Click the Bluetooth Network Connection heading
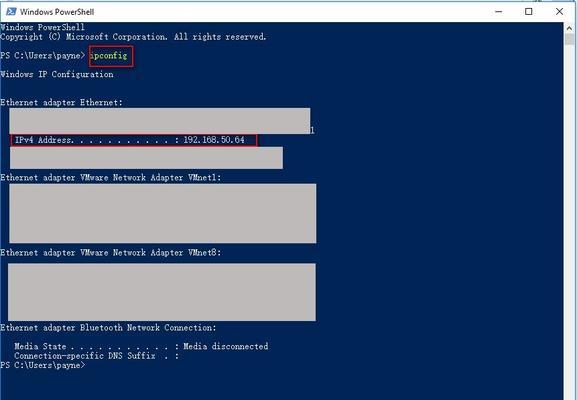Viewport: 577px width, 400px height. 109,328
